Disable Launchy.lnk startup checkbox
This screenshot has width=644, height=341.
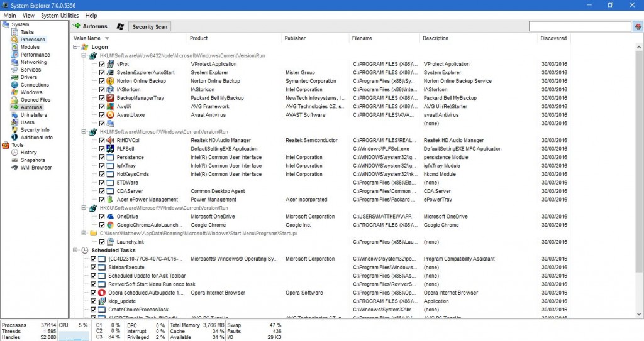102,242
